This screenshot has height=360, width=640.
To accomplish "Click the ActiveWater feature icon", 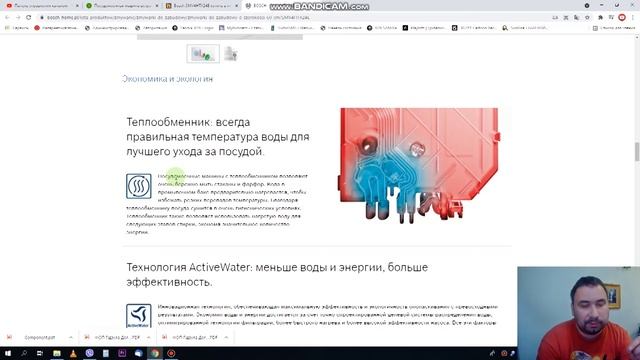I will (139, 316).
